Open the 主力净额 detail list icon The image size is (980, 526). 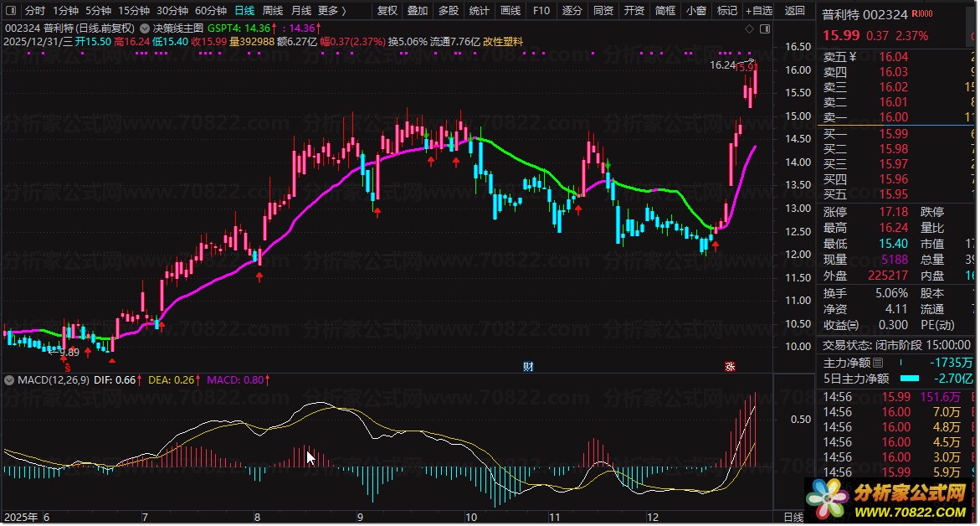pos(878,364)
